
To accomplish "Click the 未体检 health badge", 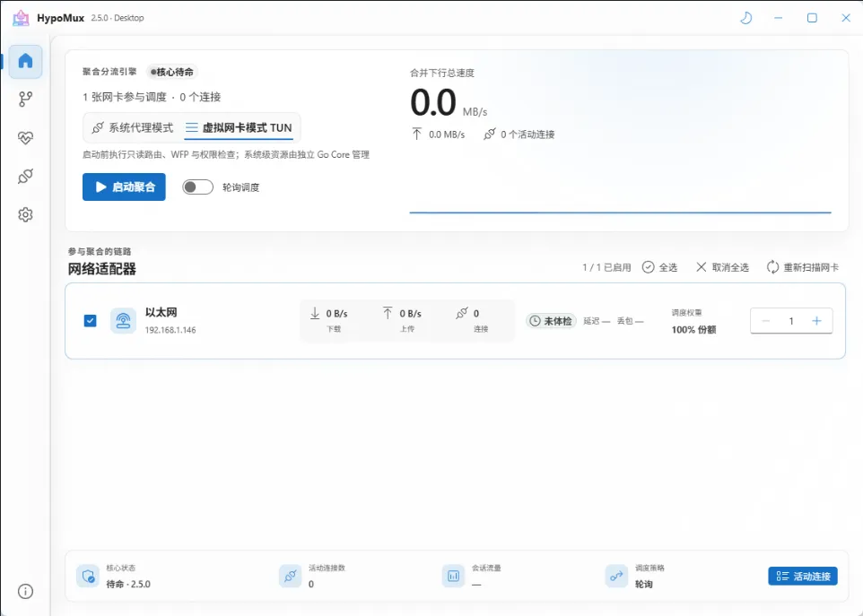I will 551,321.
